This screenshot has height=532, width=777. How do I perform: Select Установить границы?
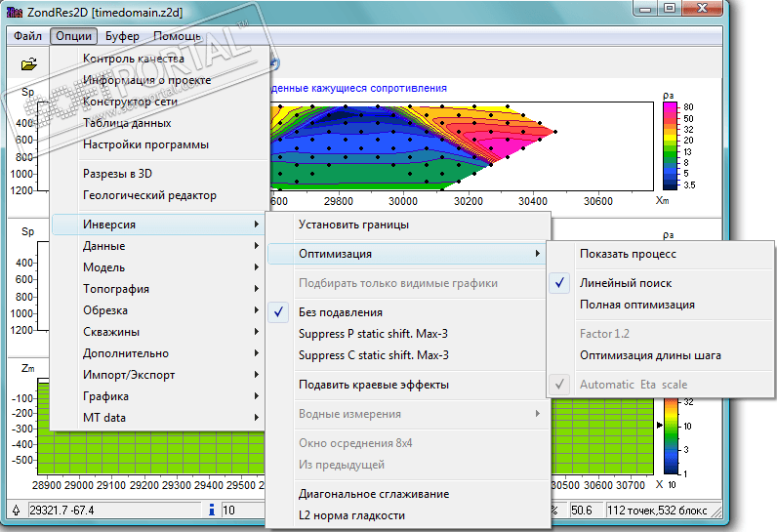[407, 225]
